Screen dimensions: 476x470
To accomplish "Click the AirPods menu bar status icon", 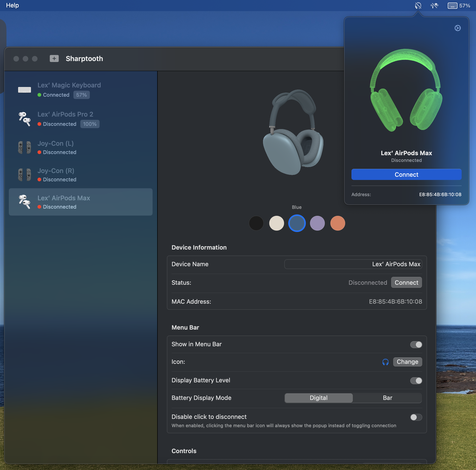I will (x=434, y=5).
